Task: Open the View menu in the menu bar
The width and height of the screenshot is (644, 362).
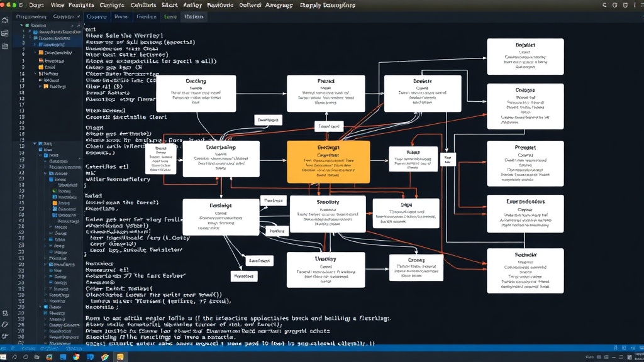Action: (x=57, y=5)
